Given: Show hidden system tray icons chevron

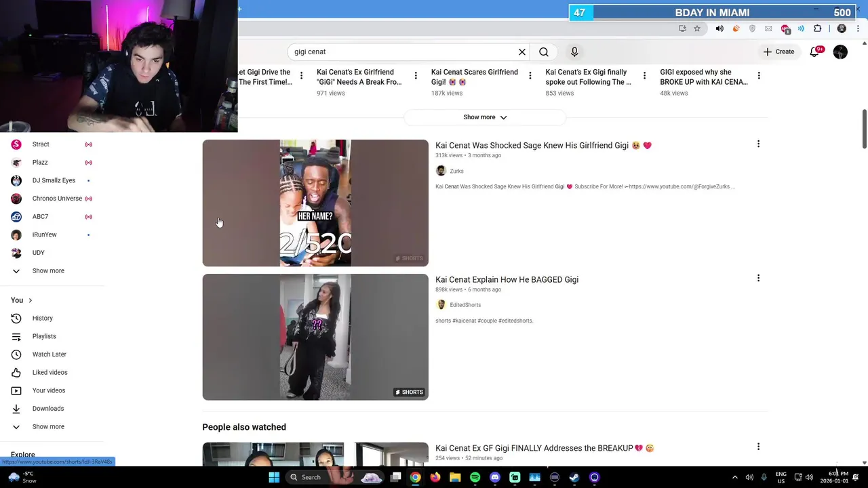Looking at the screenshot, I should [735, 477].
